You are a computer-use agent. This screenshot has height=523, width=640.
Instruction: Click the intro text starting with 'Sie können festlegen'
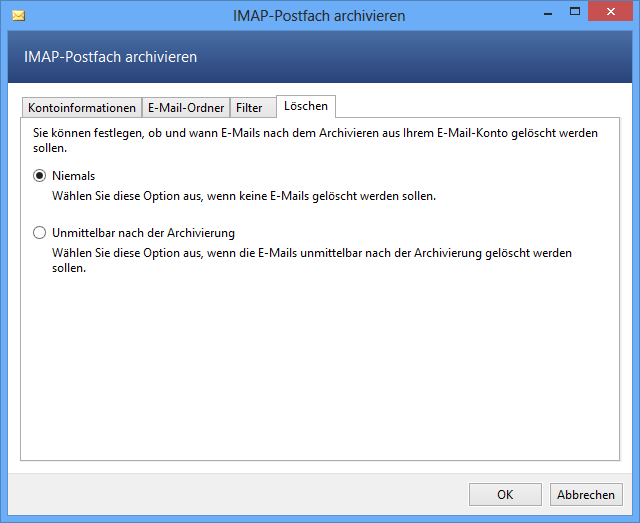(x=316, y=140)
